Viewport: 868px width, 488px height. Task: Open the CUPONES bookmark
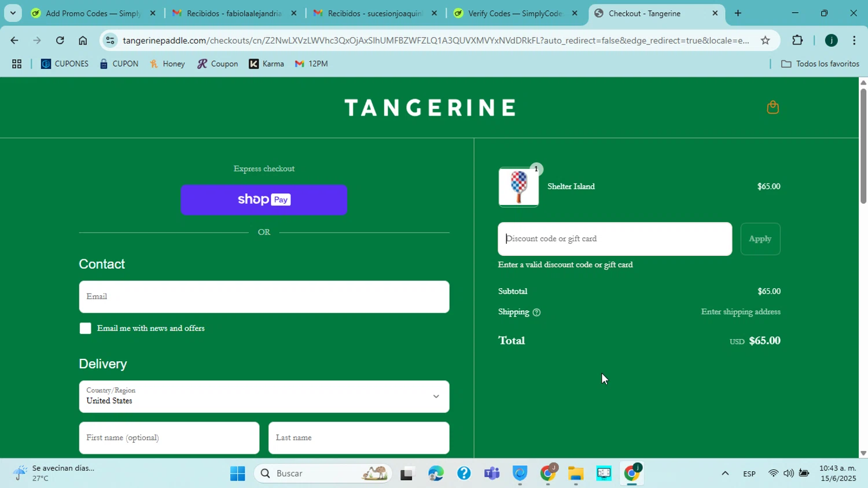tap(65, 64)
